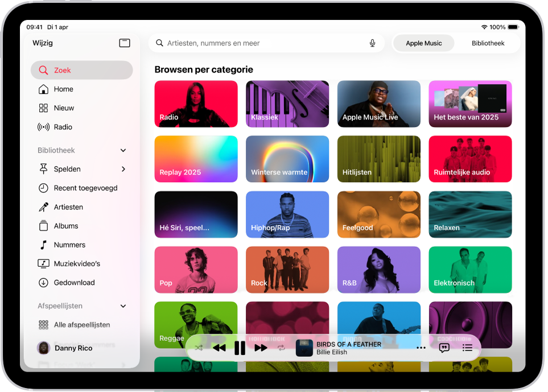
Task: Open Alle afspeellijsten grid item
Action: [81, 325]
